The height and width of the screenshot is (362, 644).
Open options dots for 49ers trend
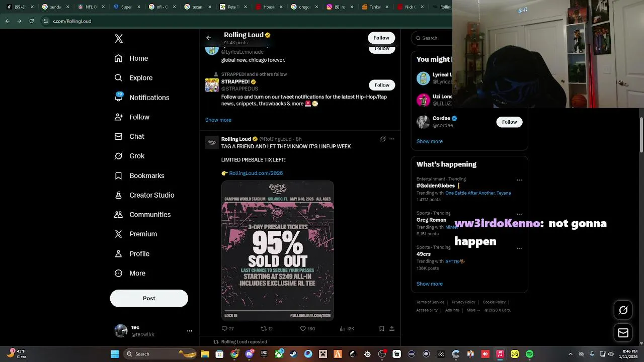click(x=519, y=248)
